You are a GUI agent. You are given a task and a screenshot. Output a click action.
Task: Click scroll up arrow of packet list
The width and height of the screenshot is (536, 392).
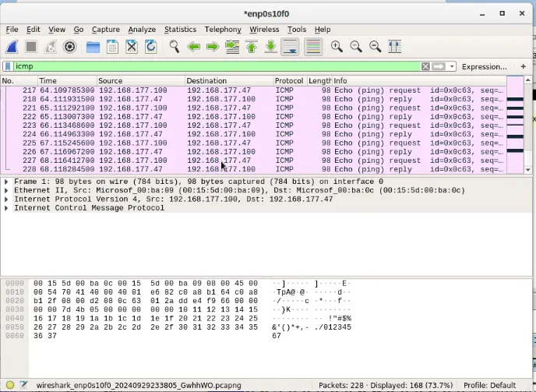(x=527, y=80)
